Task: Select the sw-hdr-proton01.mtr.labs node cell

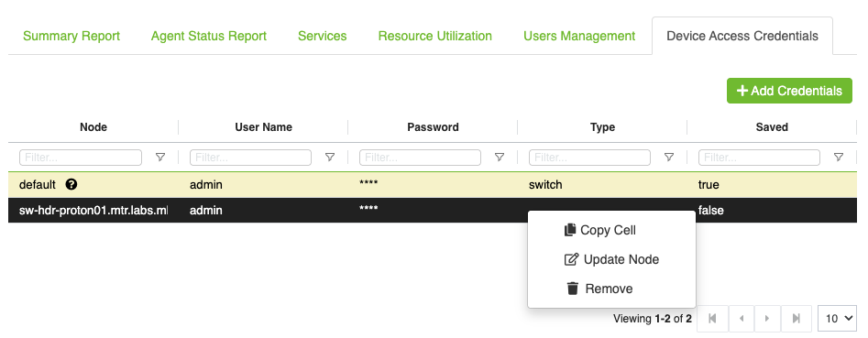Action: [93, 211]
